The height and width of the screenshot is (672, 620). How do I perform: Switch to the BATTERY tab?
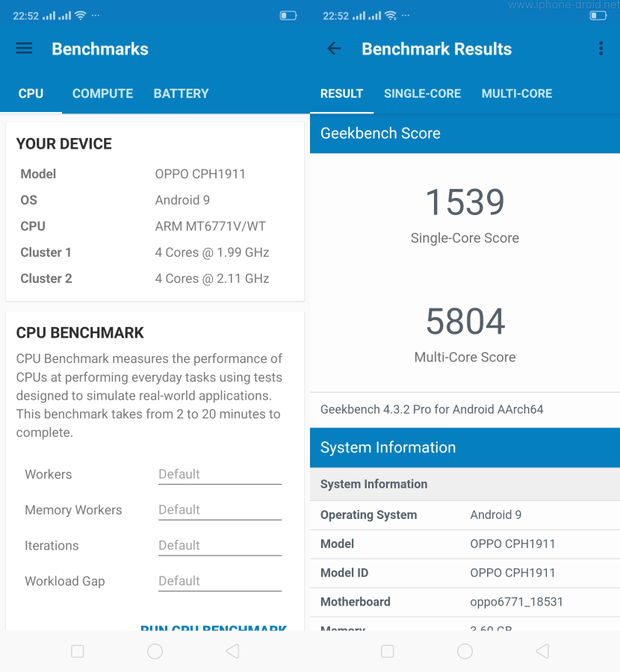[181, 93]
